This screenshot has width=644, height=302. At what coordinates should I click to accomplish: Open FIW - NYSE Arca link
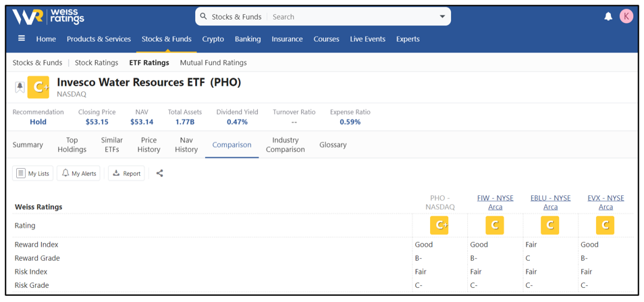[x=495, y=203]
